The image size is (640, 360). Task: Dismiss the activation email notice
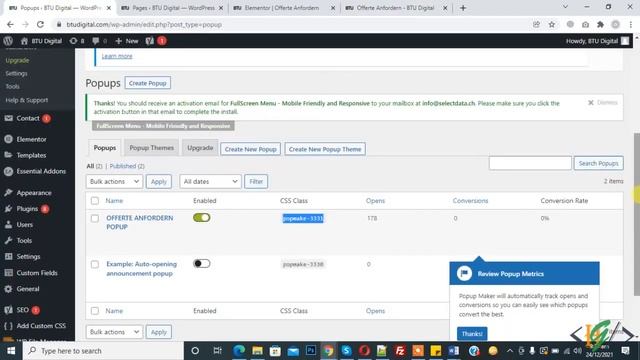(x=602, y=102)
